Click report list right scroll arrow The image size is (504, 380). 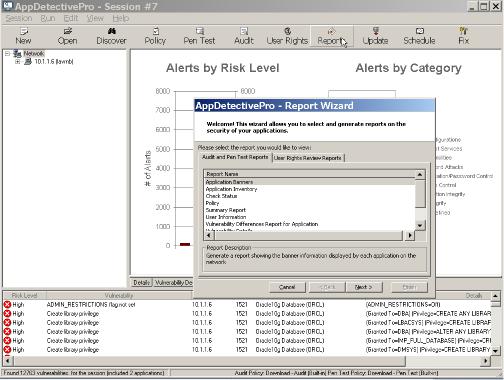pos(410,235)
